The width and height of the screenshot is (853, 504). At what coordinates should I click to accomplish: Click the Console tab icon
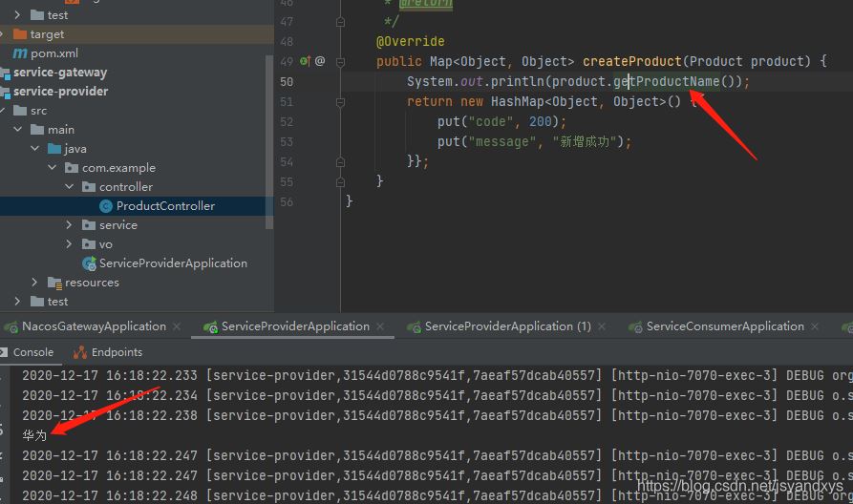pyautogui.click(x=4, y=352)
